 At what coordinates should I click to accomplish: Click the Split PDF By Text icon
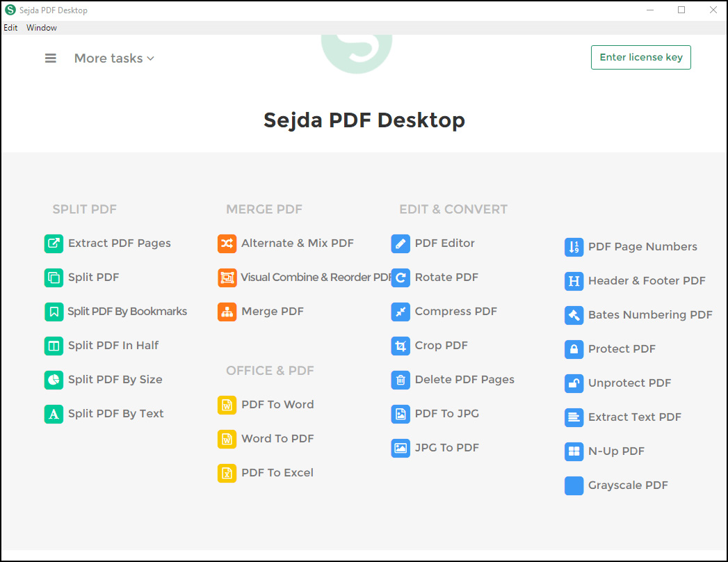(x=54, y=414)
